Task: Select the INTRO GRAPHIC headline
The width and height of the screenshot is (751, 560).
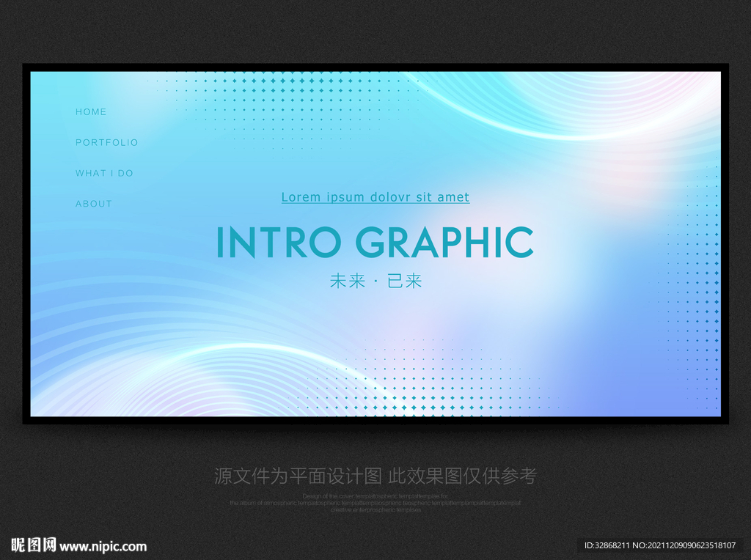Action: pos(375,242)
